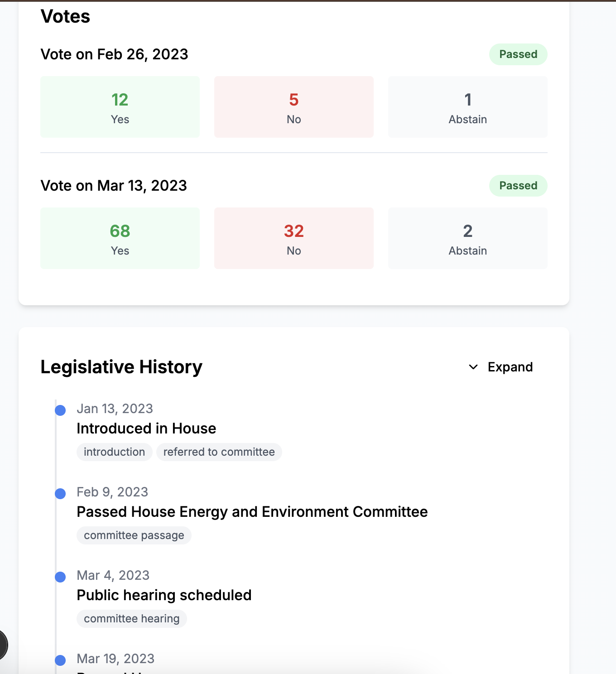Screen dimensions: 616x674
Task: Open 'Public hearing scheduled' history entry
Action: (x=164, y=595)
